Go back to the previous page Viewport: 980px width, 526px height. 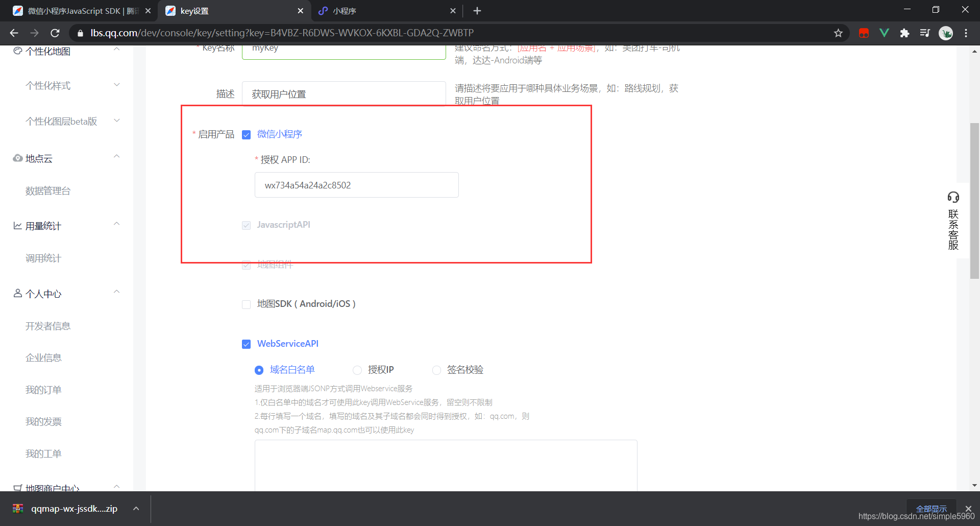(14, 33)
